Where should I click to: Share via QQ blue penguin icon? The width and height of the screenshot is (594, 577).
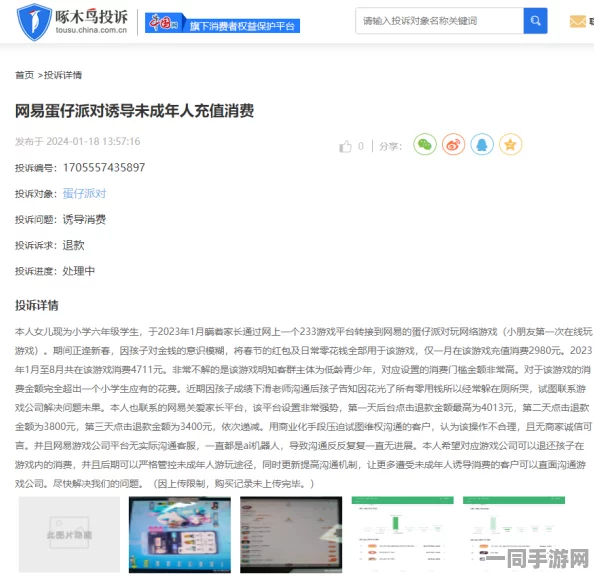click(482, 144)
